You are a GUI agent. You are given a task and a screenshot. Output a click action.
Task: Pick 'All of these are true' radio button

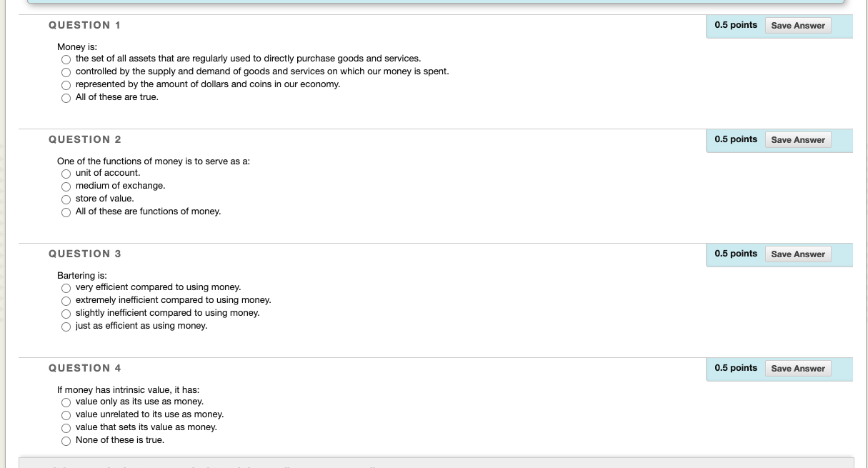66,98
